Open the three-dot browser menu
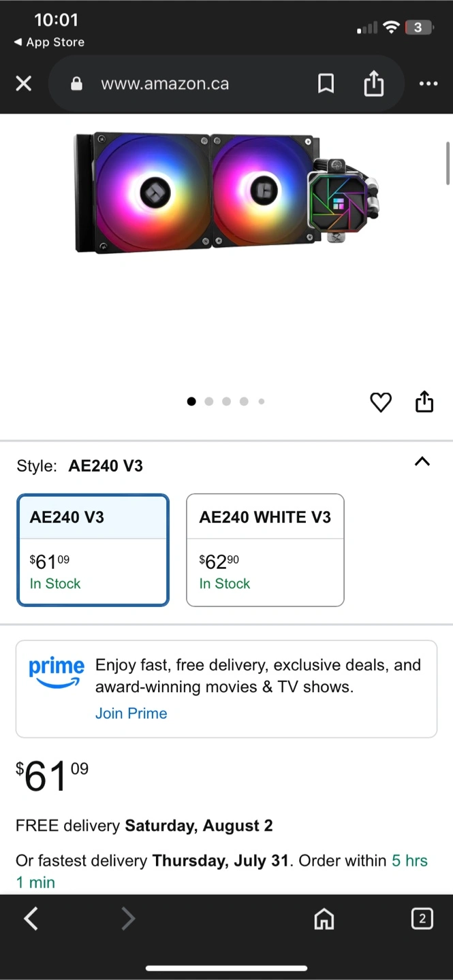This screenshot has width=453, height=980. (428, 84)
